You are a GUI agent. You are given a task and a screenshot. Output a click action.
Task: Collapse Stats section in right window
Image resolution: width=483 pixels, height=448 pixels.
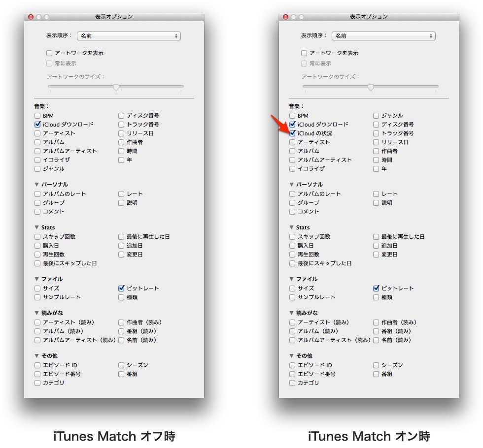click(291, 227)
